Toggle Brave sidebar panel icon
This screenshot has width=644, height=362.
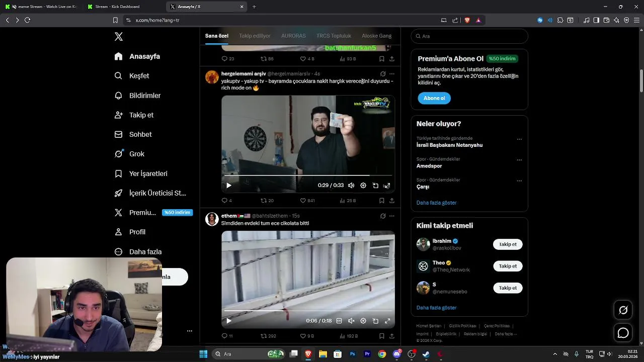596,20
